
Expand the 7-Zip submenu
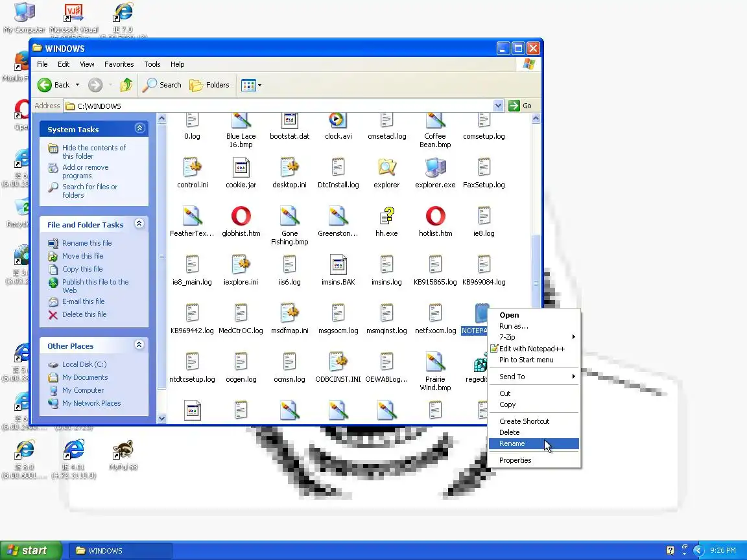point(534,337)
